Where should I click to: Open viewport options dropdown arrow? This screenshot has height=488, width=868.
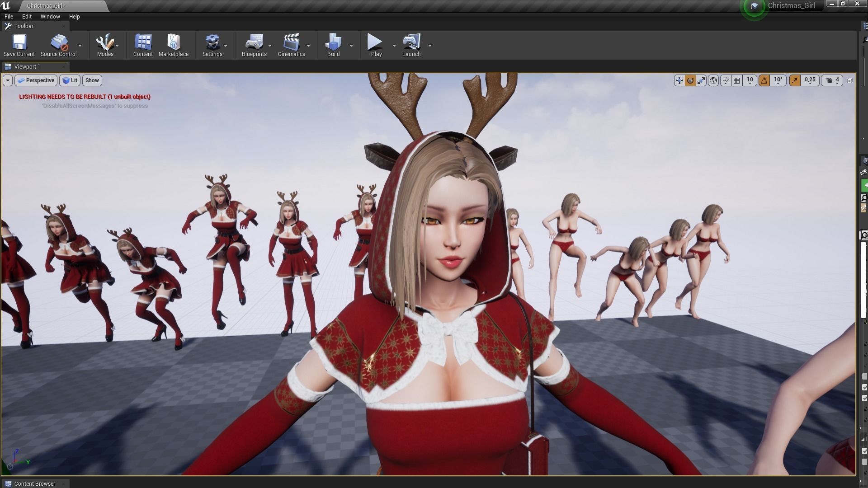click(x=7, y=80)
